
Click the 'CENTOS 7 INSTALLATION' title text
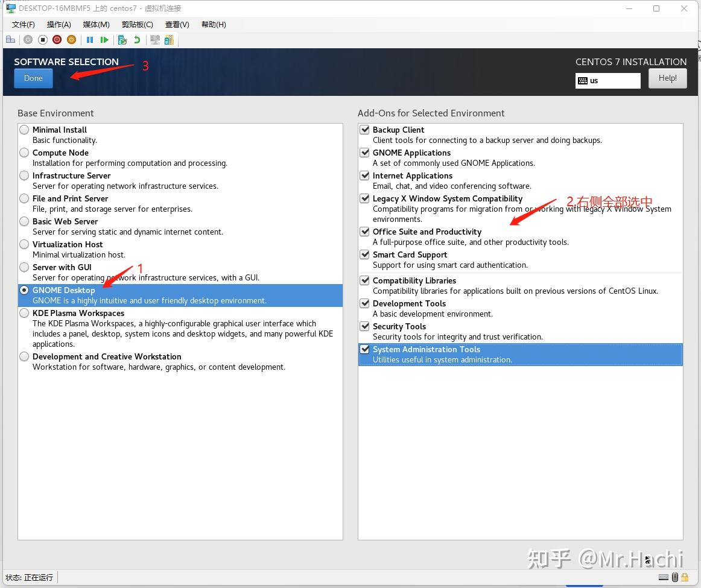631,62
